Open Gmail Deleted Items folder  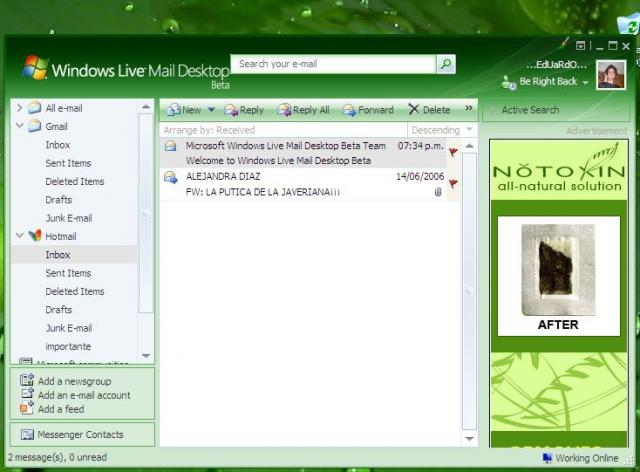(x=75, y=182)
